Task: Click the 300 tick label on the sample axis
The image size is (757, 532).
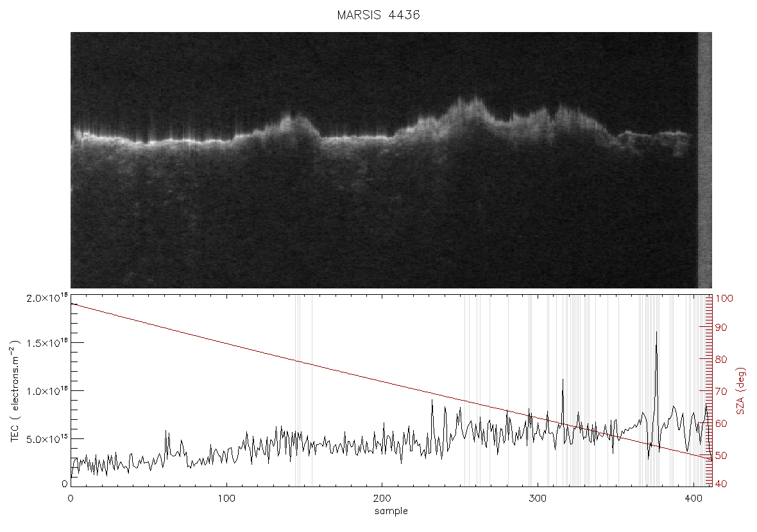Action: point(538,498)
